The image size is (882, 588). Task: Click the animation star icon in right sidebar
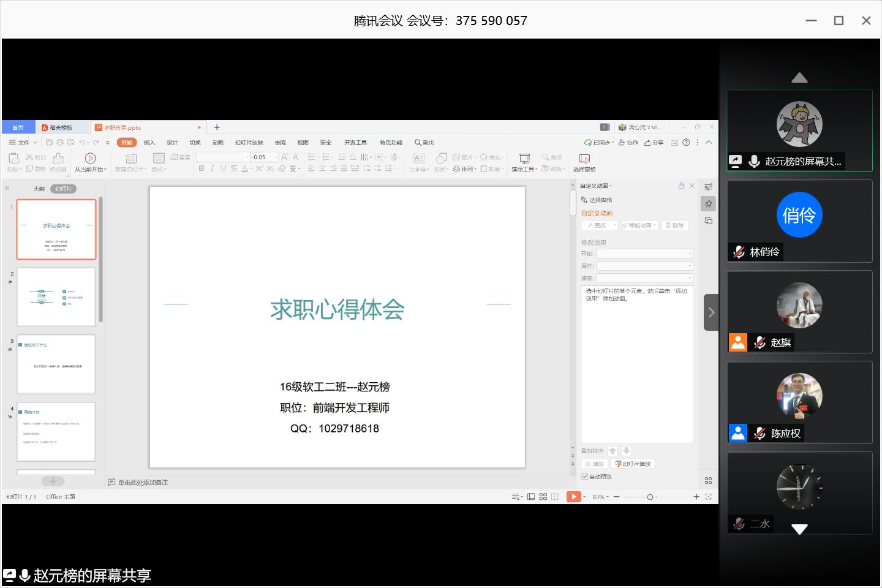(708, 204)
